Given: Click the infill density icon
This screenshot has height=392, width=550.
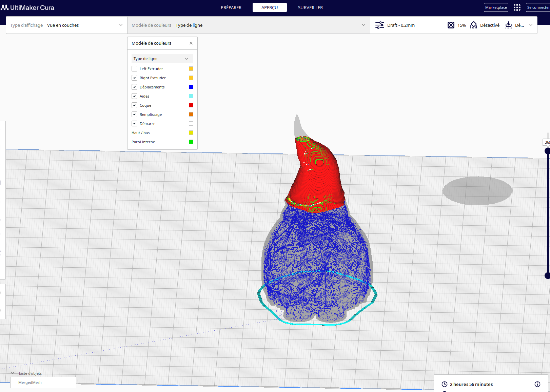Looking at the screenshot, I should click(451, 25).
